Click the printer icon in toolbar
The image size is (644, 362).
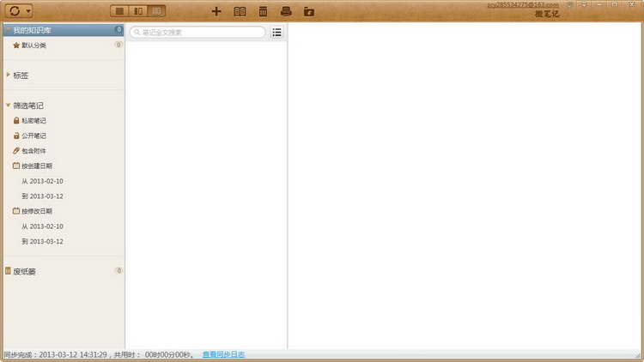[286, 11]
